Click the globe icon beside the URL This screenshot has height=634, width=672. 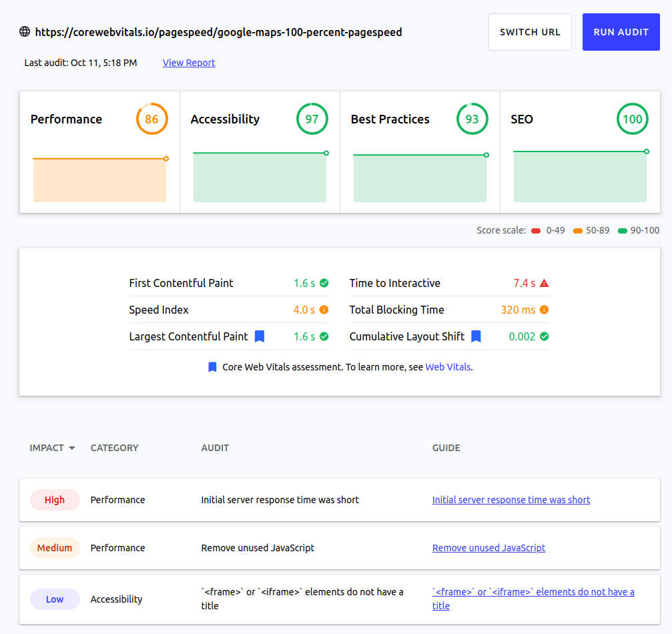tap(25, 31)
